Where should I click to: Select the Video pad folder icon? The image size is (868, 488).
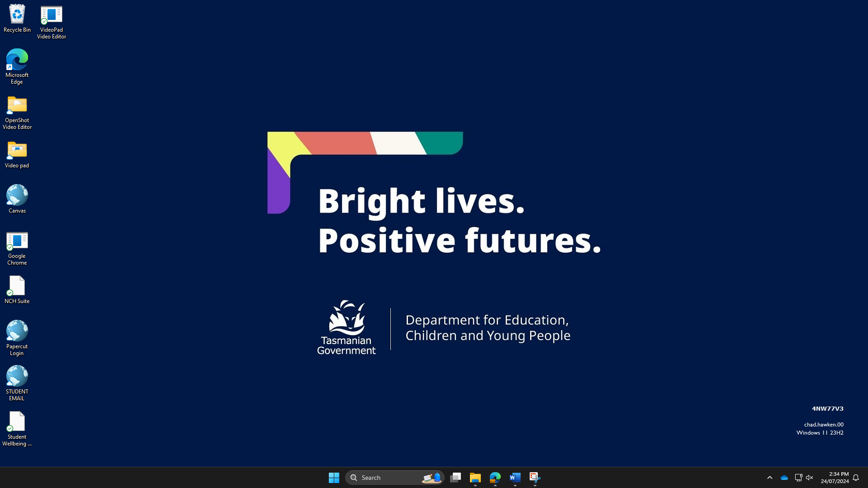tap(17, 155)
